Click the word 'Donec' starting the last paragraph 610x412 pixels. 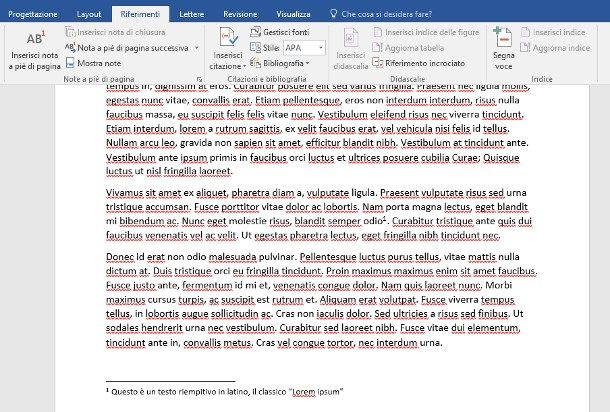tap(120, 257)
